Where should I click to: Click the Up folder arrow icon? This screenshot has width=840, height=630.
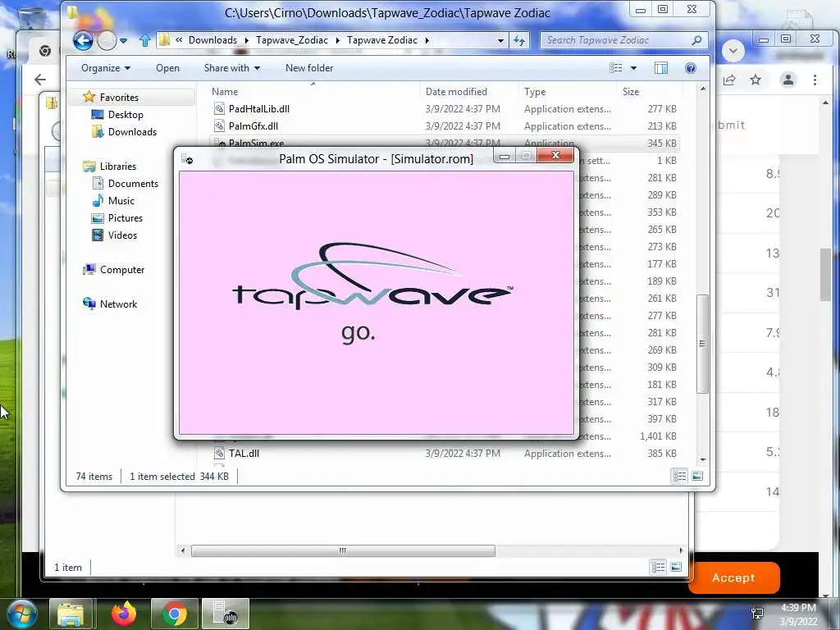144,40
